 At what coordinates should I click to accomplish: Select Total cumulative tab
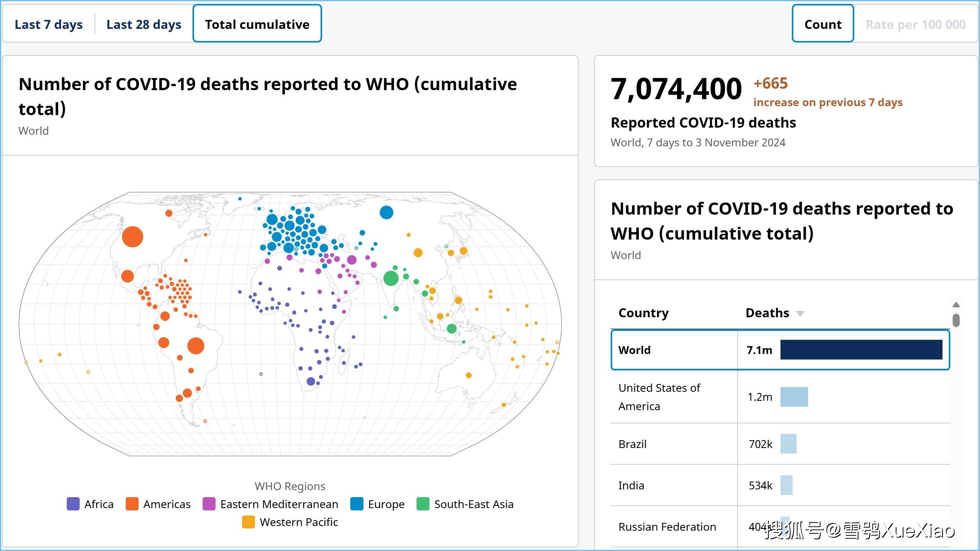258,23
